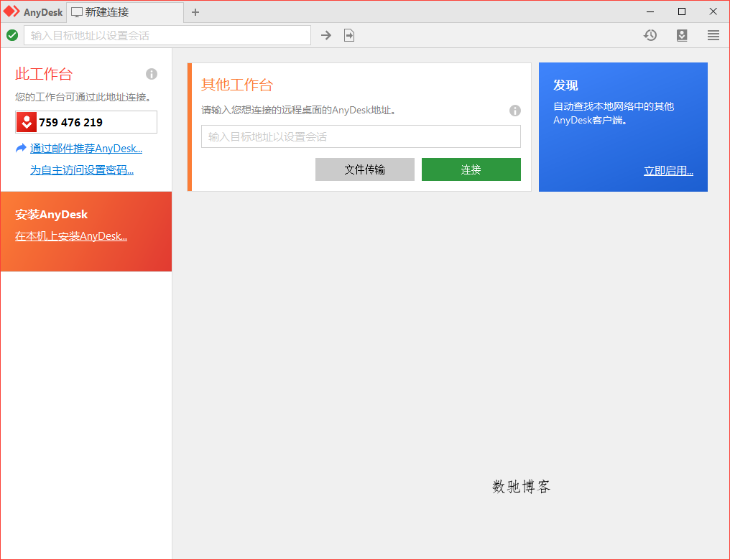Click the blue share arrow icon

pyautogui.click(x=21, y=149)
